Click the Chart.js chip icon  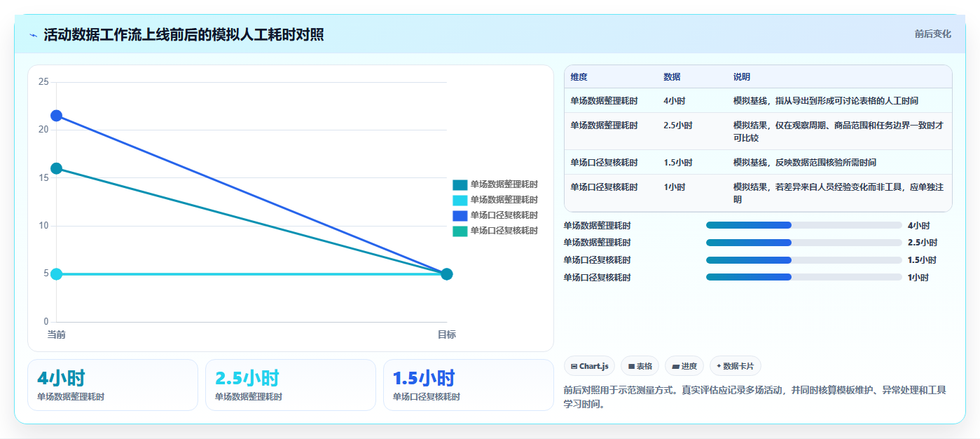click(574, 366)
